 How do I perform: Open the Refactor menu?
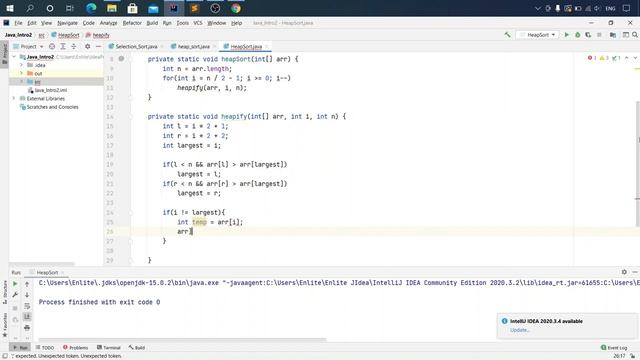(132, 23)
